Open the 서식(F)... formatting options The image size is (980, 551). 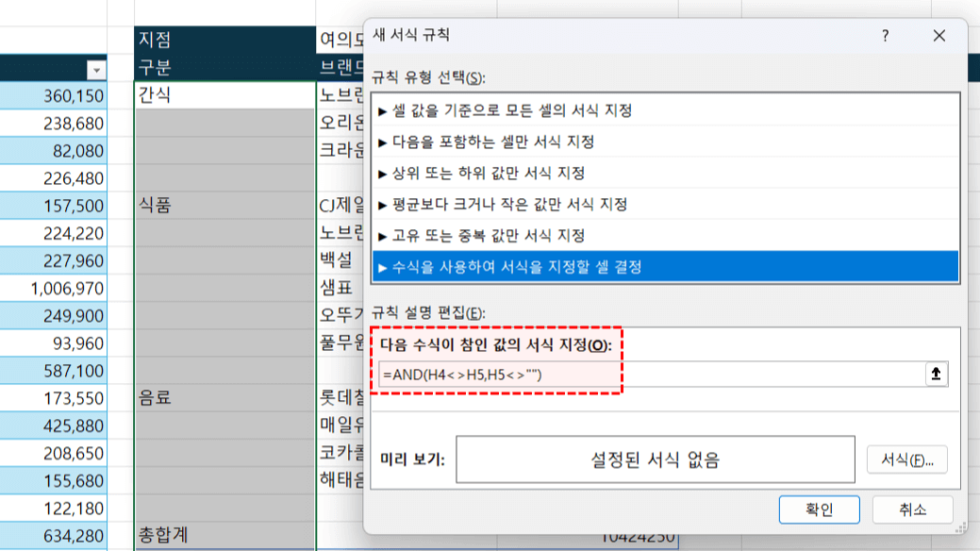point(907,459)
